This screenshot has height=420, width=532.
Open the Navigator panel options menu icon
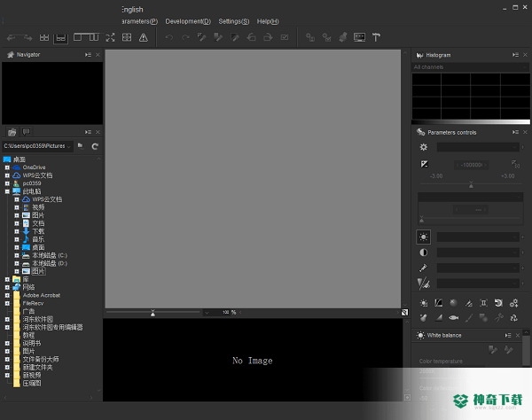click(88, 55)
